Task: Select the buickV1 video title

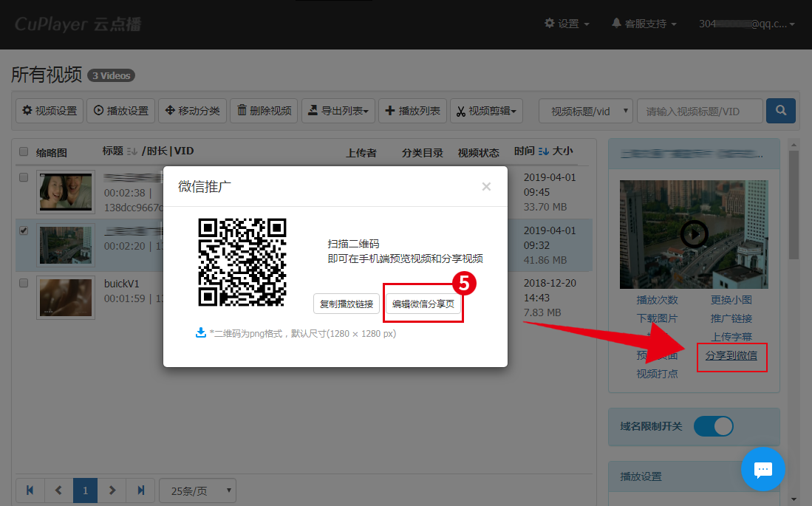Action: (122, 284)
